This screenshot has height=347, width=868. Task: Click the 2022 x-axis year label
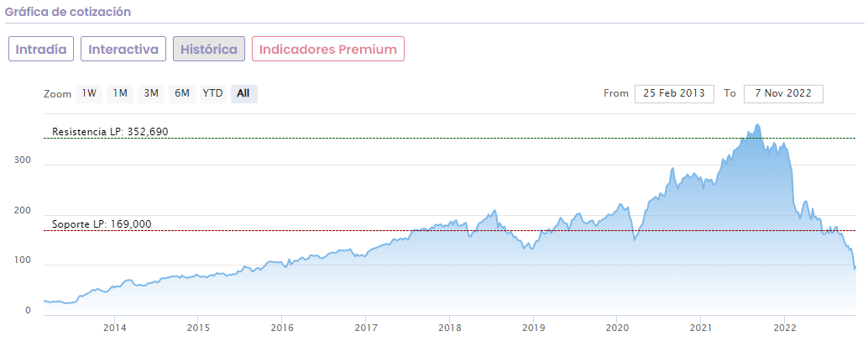(x=785, y=328)
